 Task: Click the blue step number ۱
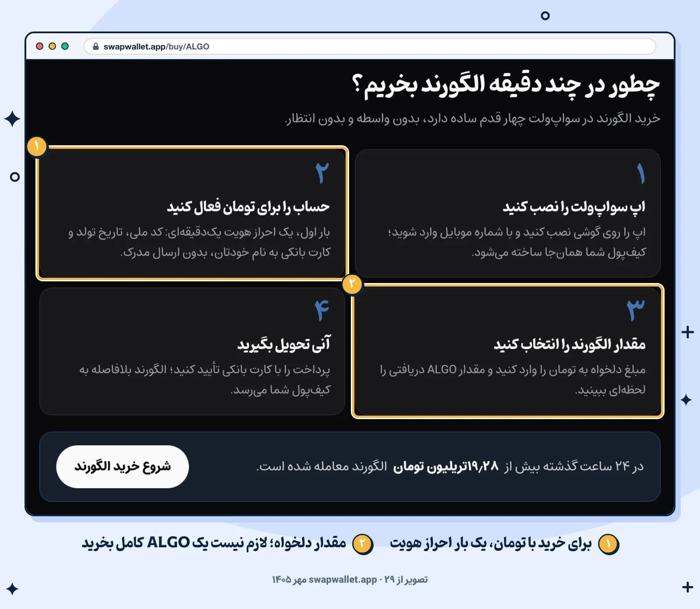click(641, 173)
